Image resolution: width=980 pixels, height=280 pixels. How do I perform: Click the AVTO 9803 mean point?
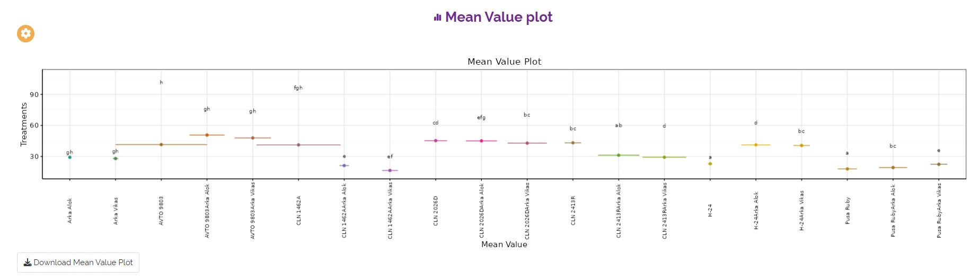pos(161,145)
